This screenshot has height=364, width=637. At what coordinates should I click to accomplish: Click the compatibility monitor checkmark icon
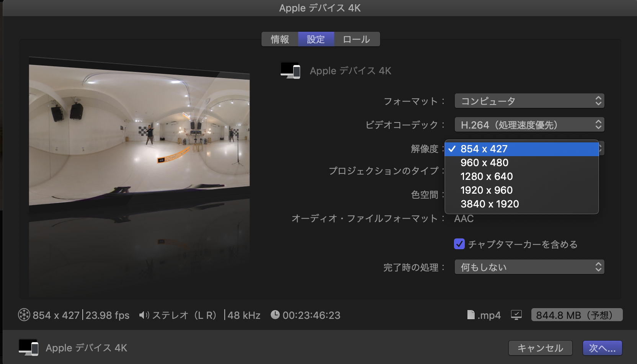coord(516,315)
